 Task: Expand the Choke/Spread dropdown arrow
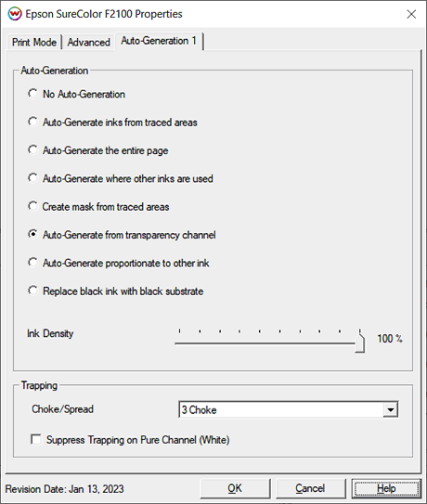(391, 410)
